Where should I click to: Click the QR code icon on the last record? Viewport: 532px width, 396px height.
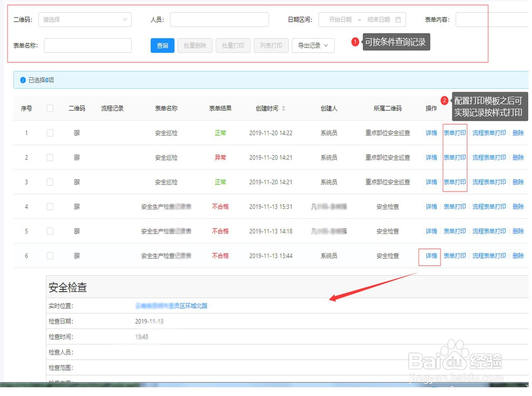pos(76,256)
